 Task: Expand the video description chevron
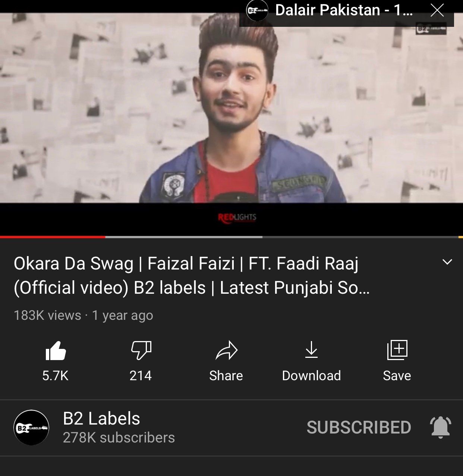(447, 262)
